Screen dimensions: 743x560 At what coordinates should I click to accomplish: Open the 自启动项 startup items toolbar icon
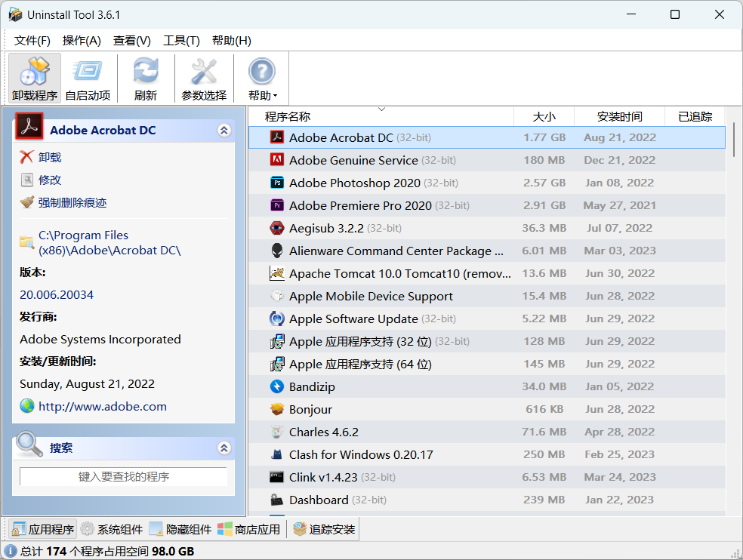[88, 78]
